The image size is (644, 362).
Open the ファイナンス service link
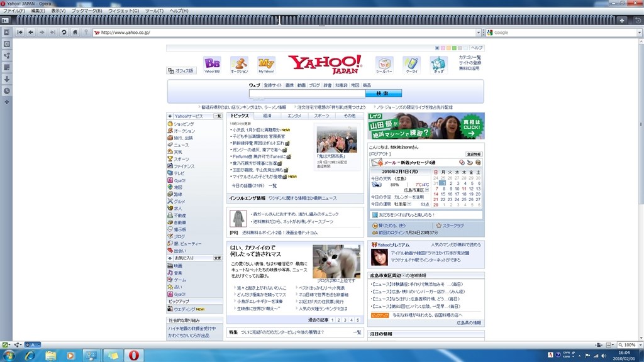(184, 166)
